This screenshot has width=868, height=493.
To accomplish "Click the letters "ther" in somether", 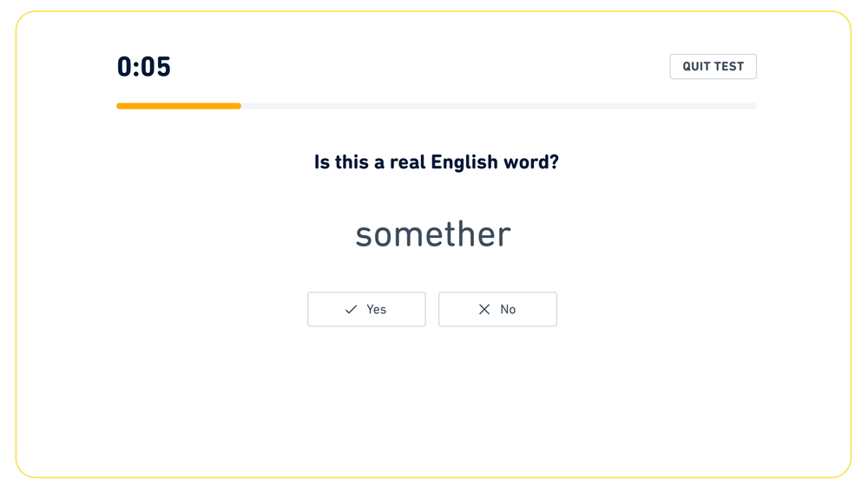I will (477, 234).
